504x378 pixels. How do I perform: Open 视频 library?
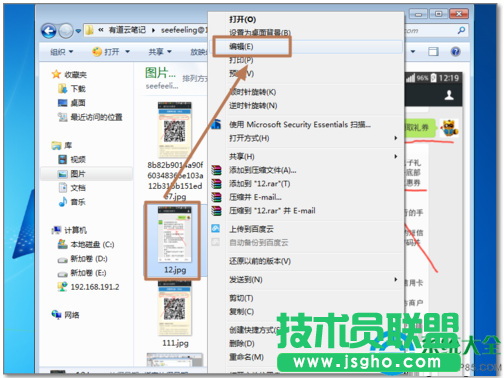72,159
